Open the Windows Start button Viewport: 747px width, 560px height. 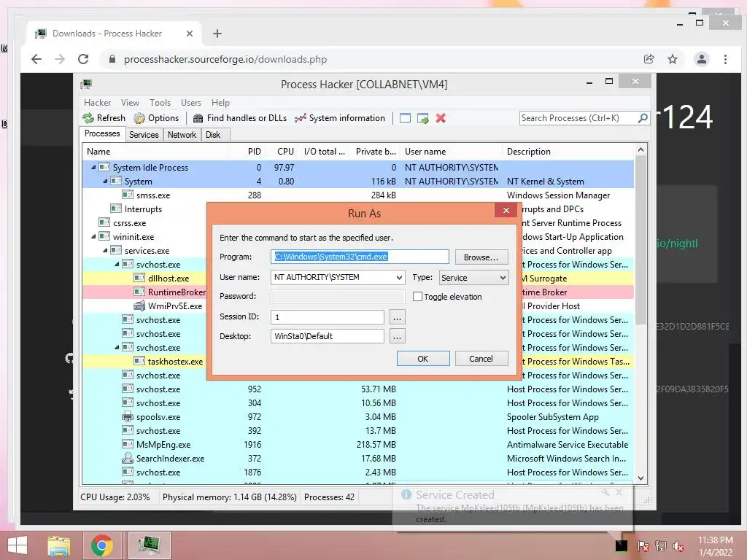pyautogui.click(x=18, y=545)
